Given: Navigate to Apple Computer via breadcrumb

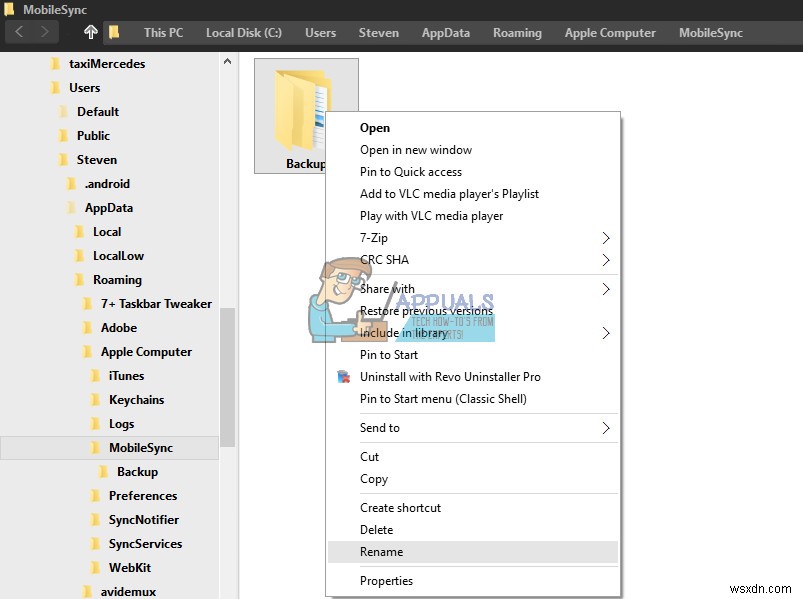Looking at the screenshot, I should 609,32.
